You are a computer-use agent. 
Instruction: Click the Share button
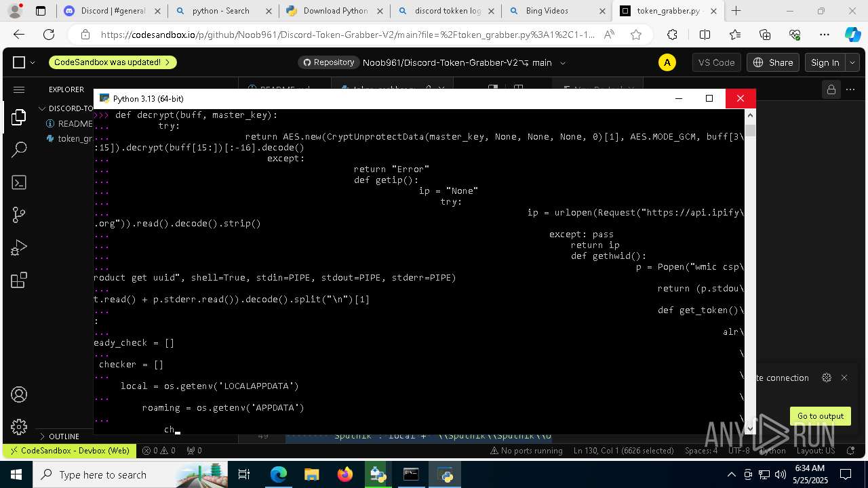(x=773, y=62)
